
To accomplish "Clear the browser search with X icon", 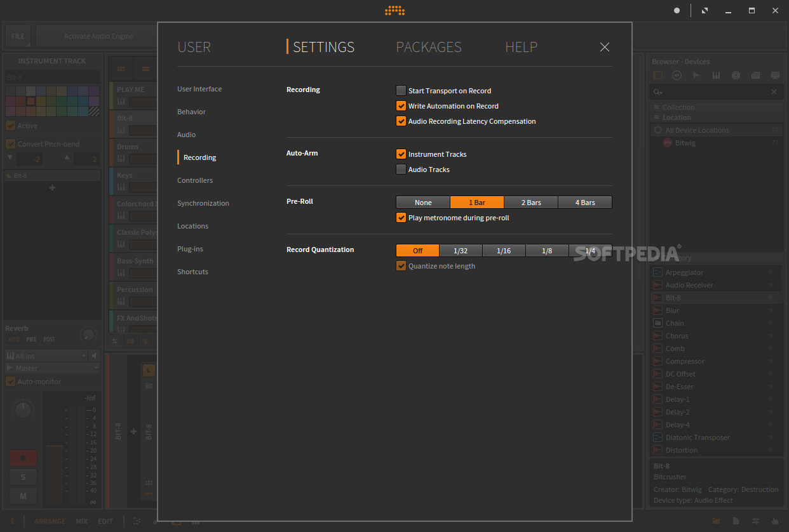I will point(774,92).
